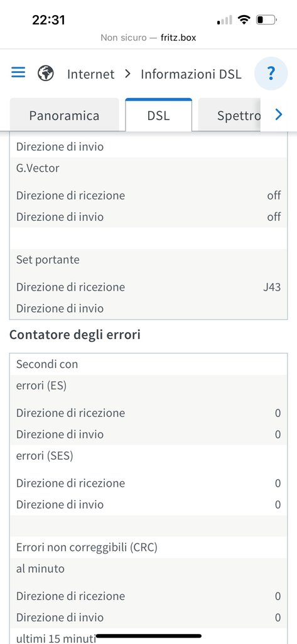This screenshot has height=644, width=297.
Task: Tap the Contatore degli errori heading
Action: pos(75,335)
